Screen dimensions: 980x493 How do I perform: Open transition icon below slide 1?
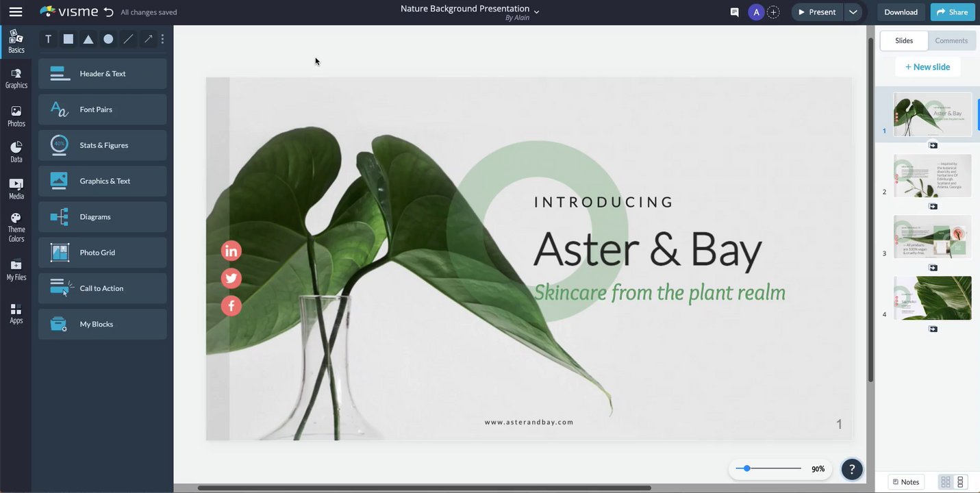(933, 145)
